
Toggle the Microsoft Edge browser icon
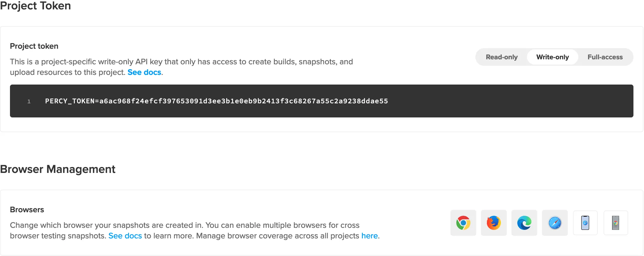[x=524, y=223]
